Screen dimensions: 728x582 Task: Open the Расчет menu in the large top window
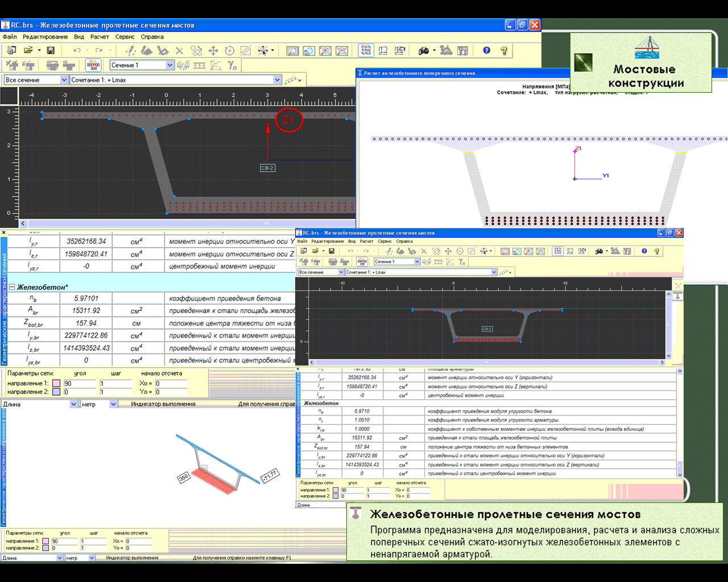tap(100, 37)
